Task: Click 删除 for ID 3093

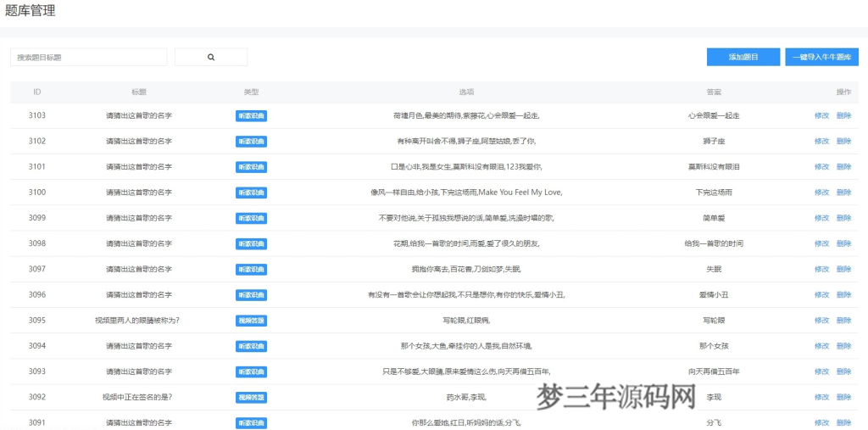Action: (x=843, y=371)
